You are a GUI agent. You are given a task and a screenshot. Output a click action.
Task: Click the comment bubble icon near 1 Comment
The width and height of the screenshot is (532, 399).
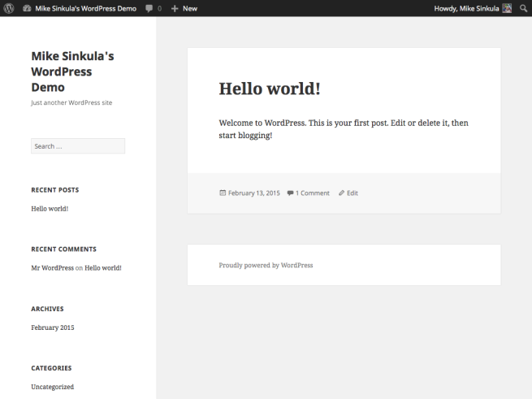tap(291, 193)
